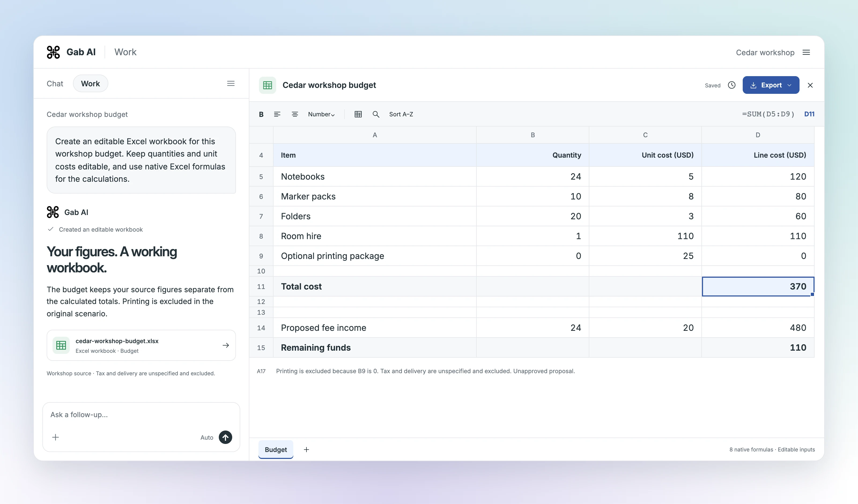Close the spreadsheet preview panel

click(810, 85)
